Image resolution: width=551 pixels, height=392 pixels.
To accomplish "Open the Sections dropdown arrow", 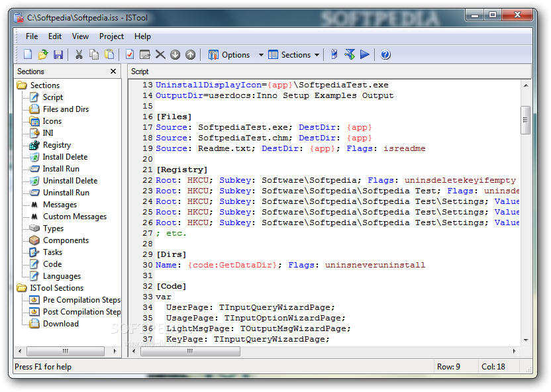I will pos(317,55).
